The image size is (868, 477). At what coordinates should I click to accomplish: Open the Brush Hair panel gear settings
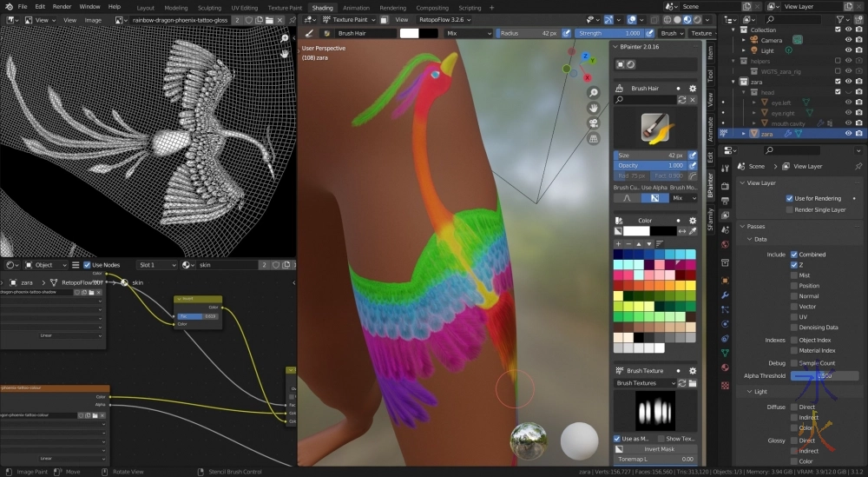click(x=693, y=89)
